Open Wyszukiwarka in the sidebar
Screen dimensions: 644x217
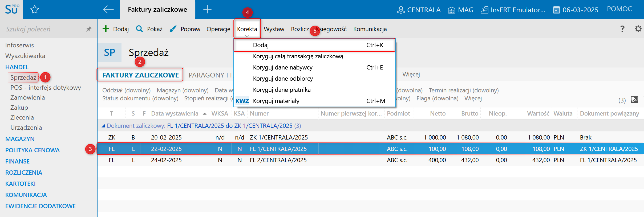pyautogui.click(x=25, y=56)
